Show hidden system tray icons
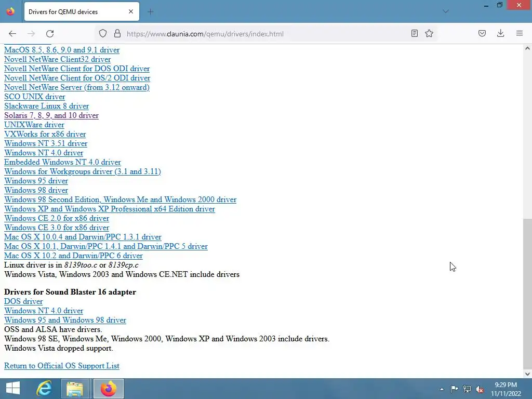Screen dimensions: 532x399 442,389
